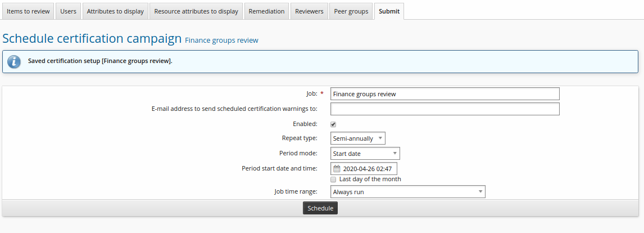Click the Job name input field
This screenshot has width=644, height=233.
point(445,94)
